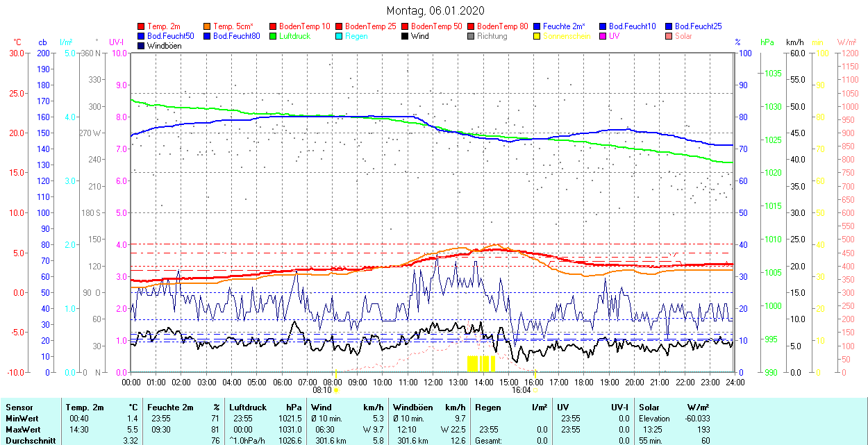868x445 pixels.
Task: Click the Solar elevation value -60.033
Action: click(696, 419)
